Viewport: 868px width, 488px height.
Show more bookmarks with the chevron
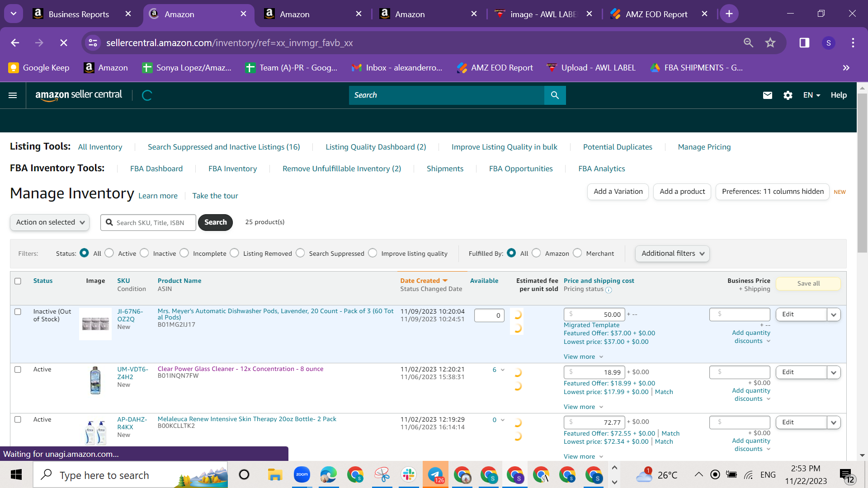(x=846, y=68)
